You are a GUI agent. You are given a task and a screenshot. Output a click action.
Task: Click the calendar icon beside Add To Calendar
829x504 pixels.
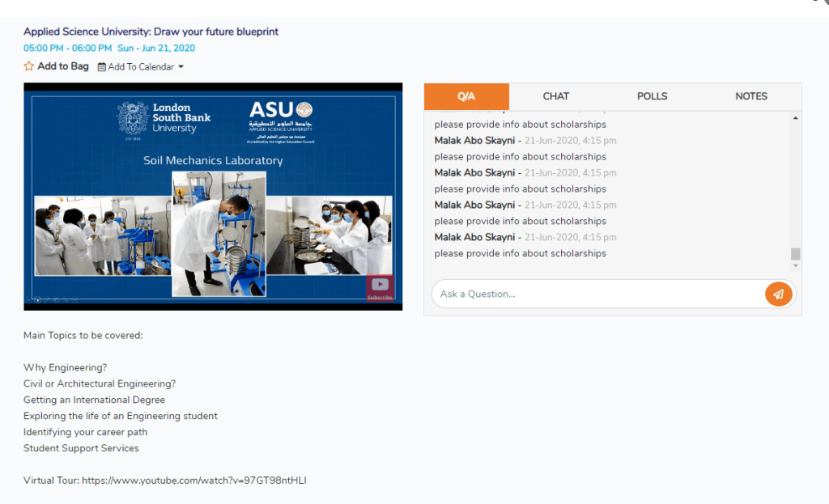tap(102, 67)
